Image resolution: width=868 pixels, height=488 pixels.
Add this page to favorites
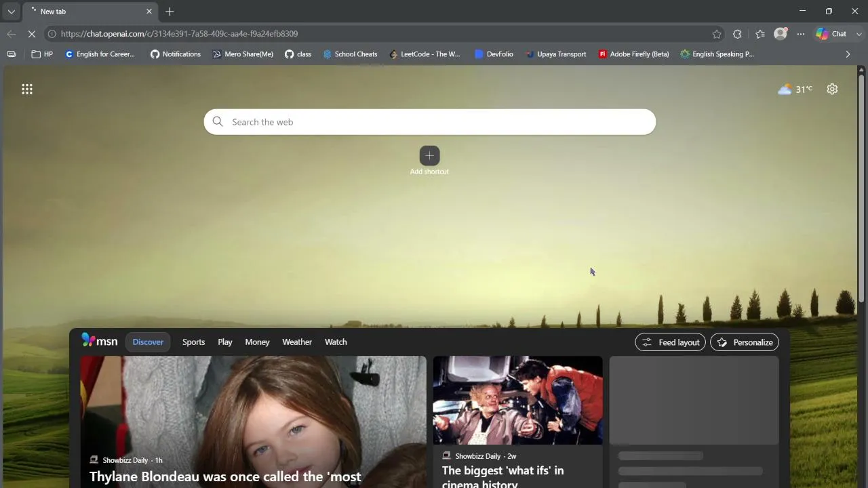717,34
